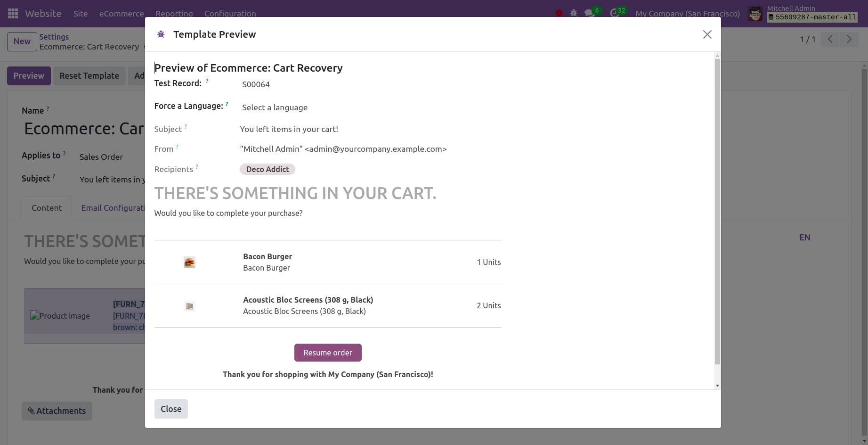Create a record with the New button
The image size is (868, 445).
coord(22,41)
